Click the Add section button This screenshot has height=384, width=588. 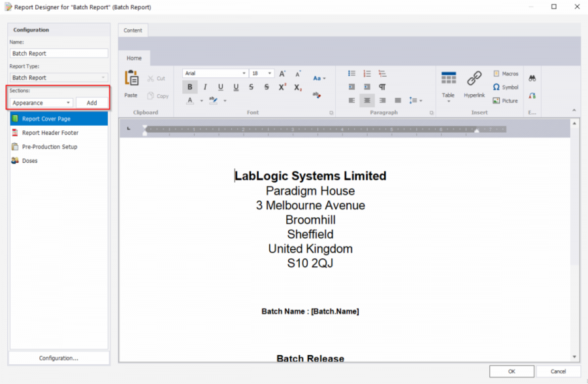(92, 103)
